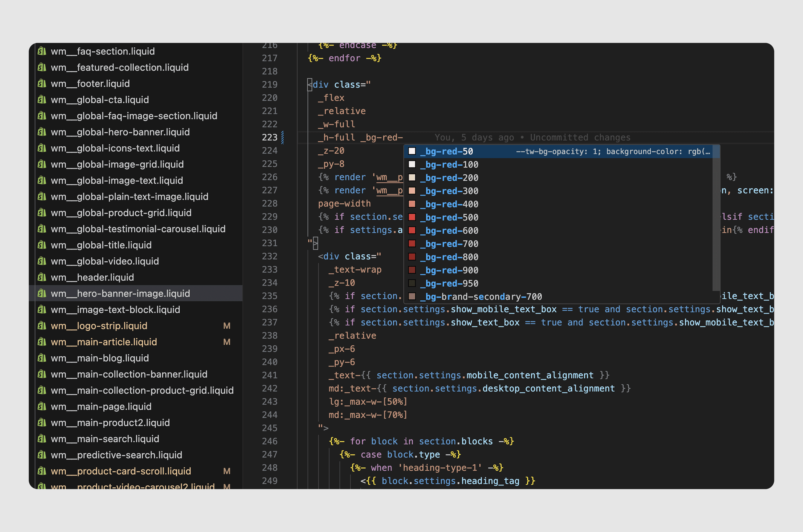The height and width of the screenshot is (532, 803).
Task: Click the Shopify icon next to wm__header.liquid
Action: click(x=42, y=277)
